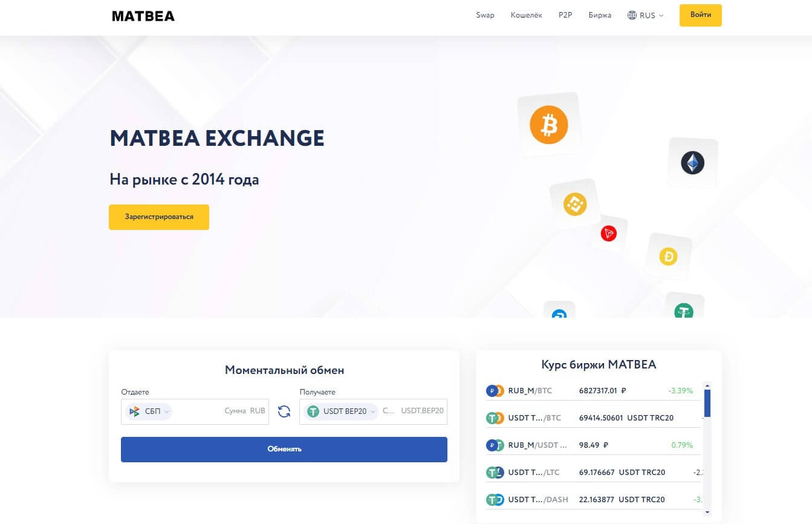Navigate to Биржа in the header

click(x=600, y=15)
